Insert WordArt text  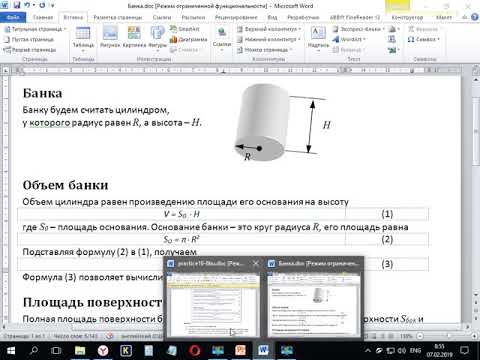pos(349,39)
